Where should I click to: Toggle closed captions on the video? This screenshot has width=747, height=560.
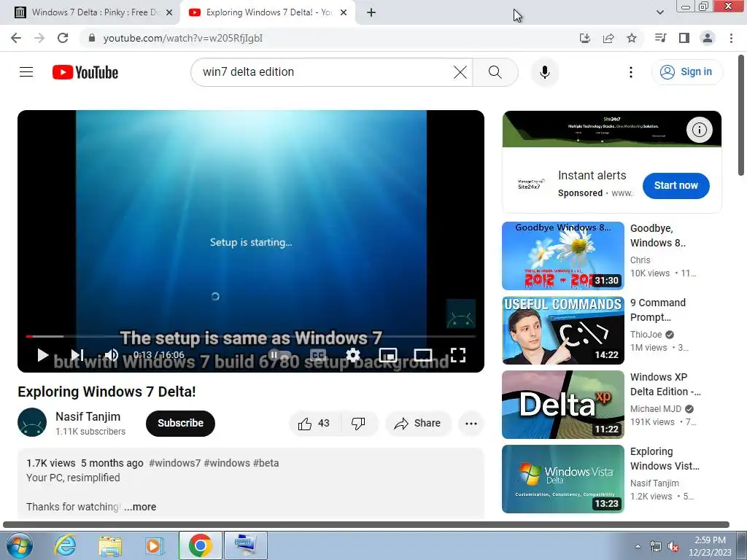(x=318, y=355)
